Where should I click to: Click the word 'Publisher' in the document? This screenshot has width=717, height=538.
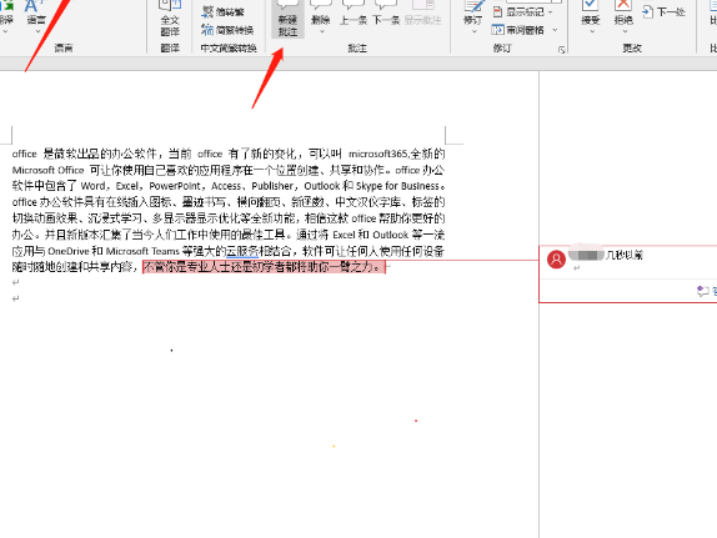click(272, 186)
